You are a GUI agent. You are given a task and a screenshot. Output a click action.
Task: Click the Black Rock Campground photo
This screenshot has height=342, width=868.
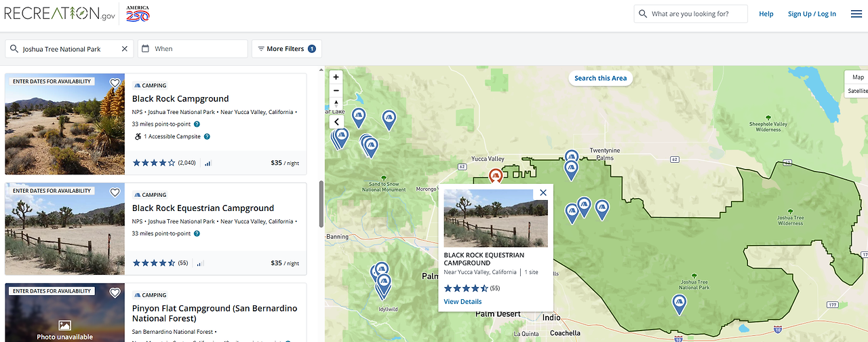click(x=65, y=124)
